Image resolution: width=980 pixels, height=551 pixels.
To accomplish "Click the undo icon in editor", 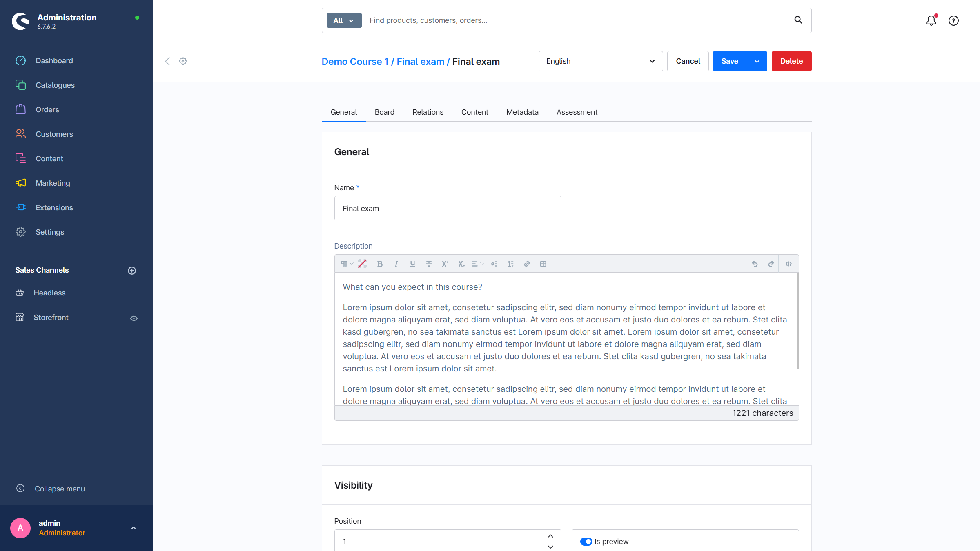I will [755, 264].
